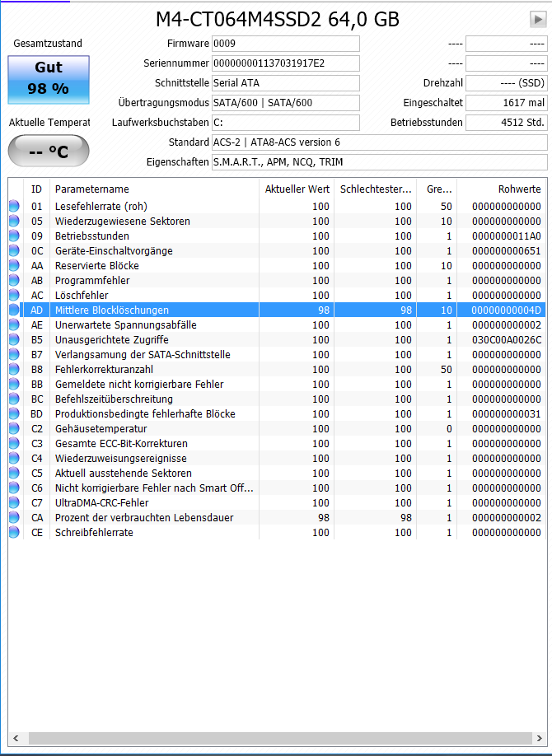This screenshot has height=756, width=552.
Task: Click the Firmware field showing 0009
Action: [x=286, y=44]
